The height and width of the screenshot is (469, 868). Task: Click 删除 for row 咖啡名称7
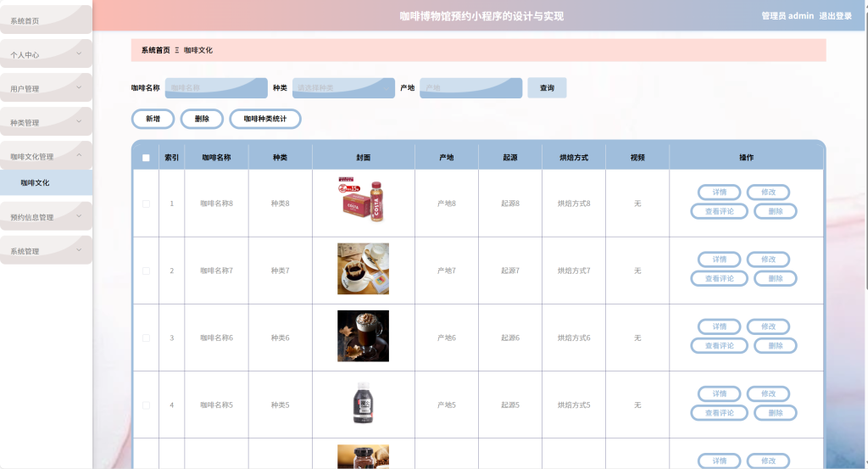click(x=776, y=278)
